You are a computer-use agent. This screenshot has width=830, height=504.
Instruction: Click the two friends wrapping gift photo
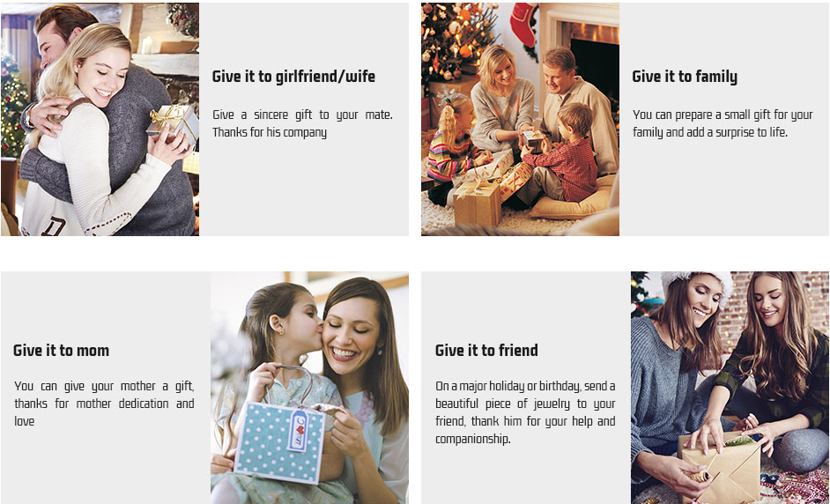coord(730,388)
